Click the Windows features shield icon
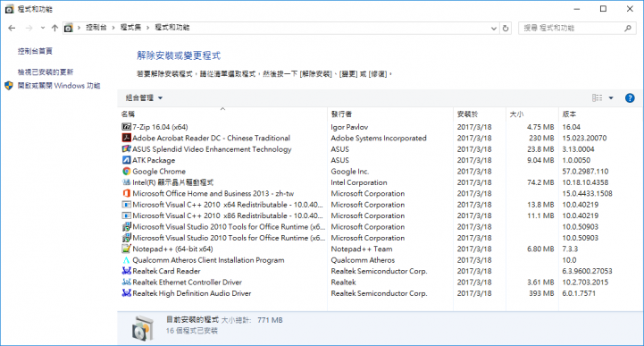 [x=9, y=86]
